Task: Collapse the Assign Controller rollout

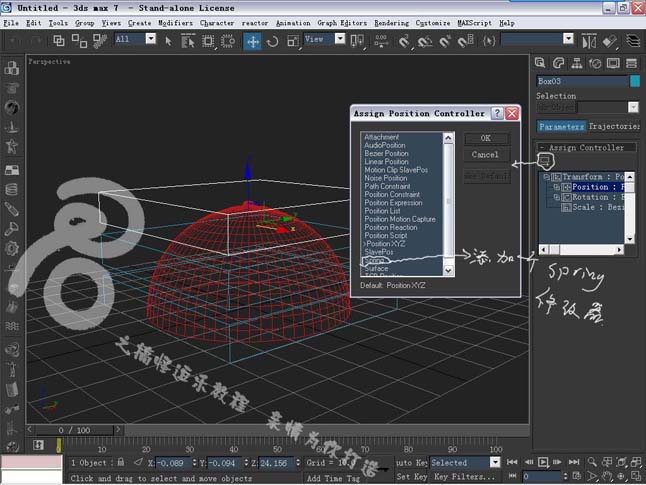Action: [x=586, y=148]
